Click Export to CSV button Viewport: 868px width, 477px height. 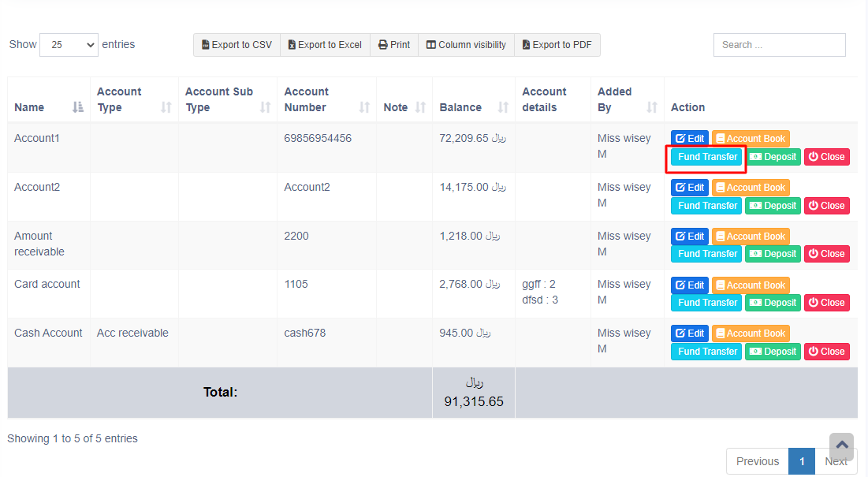(237, 45)
